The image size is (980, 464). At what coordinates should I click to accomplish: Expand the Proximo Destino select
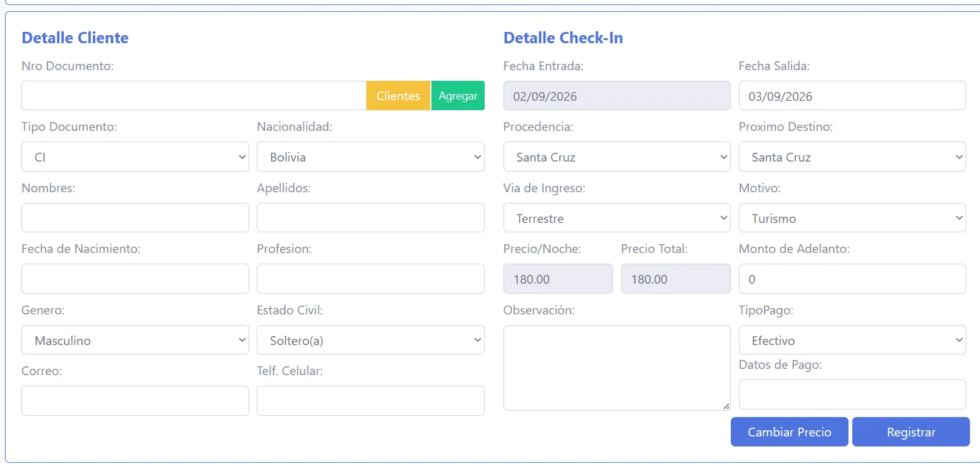click(x=852, y=157)
